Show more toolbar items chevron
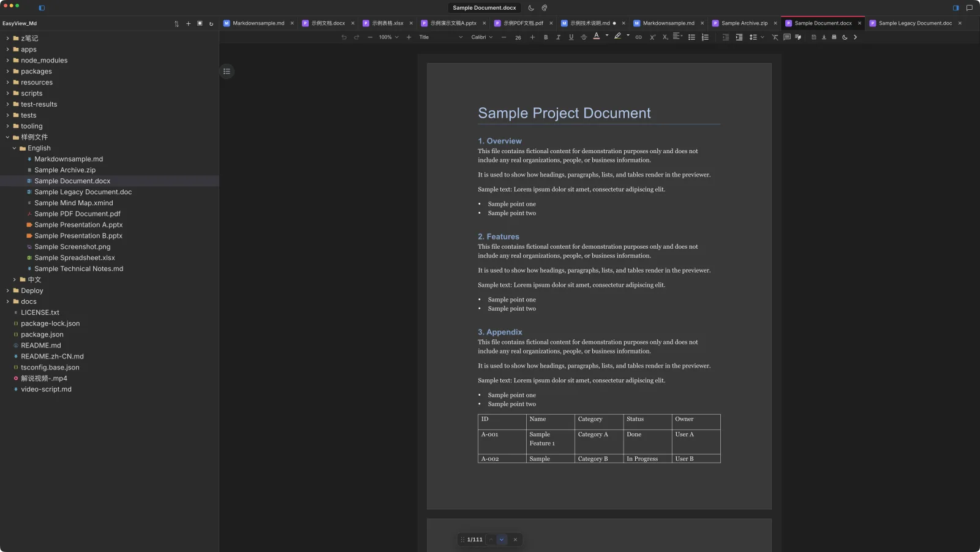Image resolution: width=980 pixels, height=552 pixels. click(855, 37)
